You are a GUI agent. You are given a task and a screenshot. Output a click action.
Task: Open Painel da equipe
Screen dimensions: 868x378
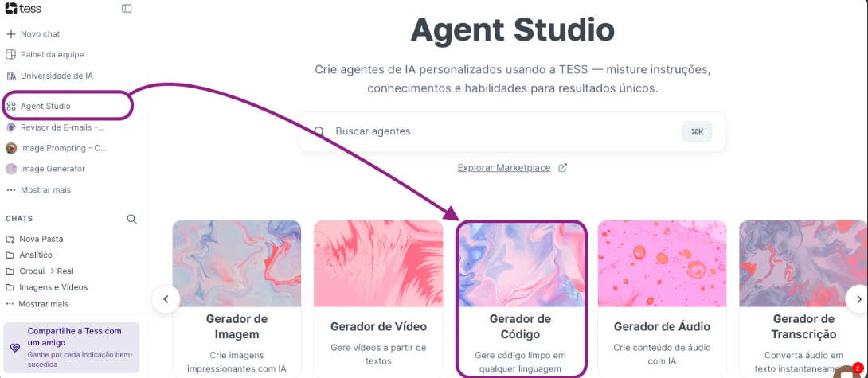click(x=45, y=55)
